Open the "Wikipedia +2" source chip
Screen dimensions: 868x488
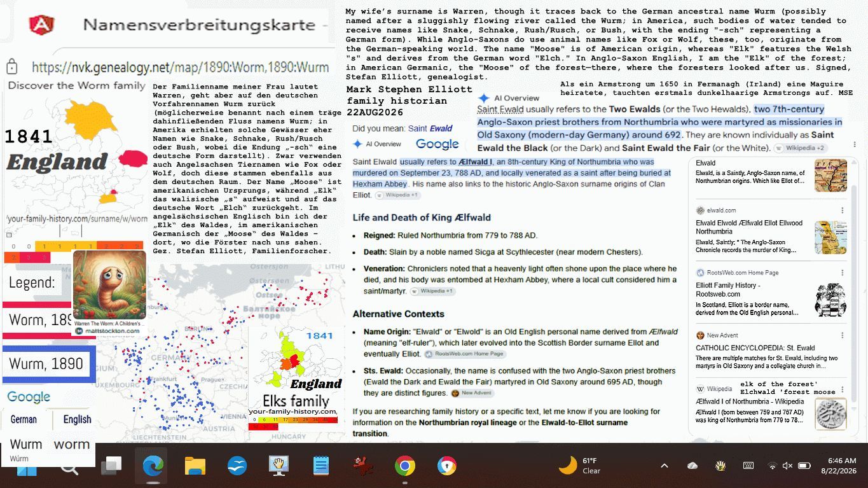pos(799,148)
